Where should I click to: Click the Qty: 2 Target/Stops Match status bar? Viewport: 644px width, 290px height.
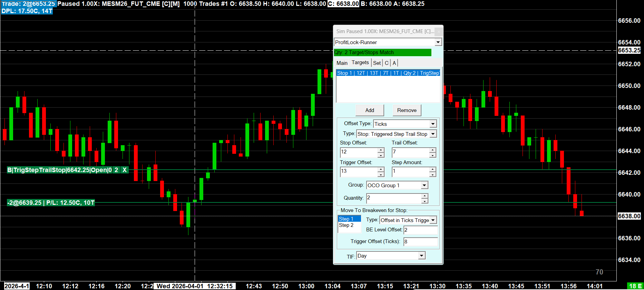tap(382, 52)
